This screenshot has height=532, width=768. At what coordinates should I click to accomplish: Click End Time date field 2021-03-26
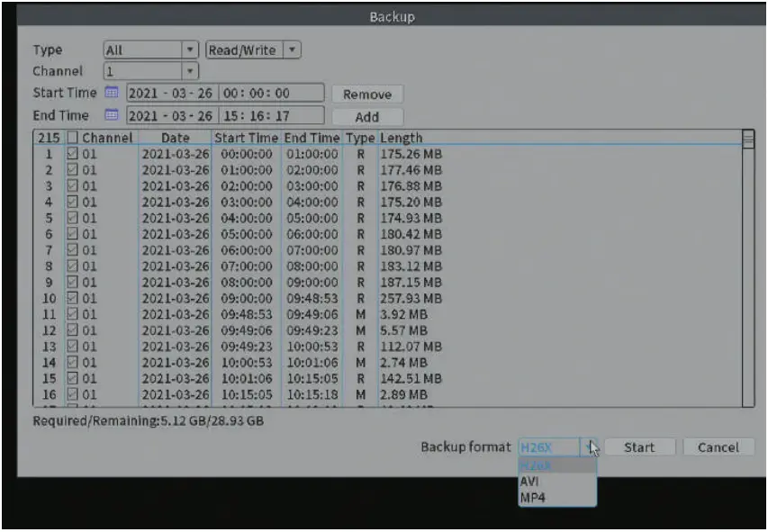(x=171, y=115)
